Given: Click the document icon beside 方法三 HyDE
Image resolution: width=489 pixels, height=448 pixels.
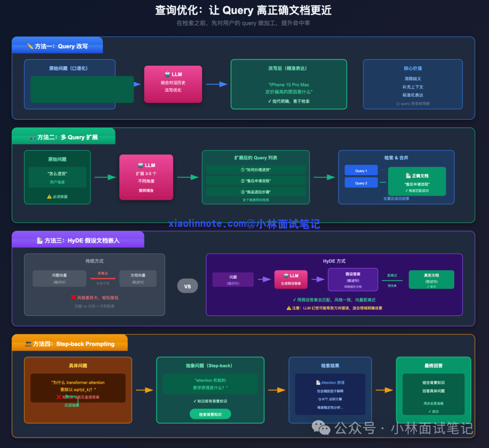Looking at the screenshot, I should pyautogui.click(x=39, y=240).
